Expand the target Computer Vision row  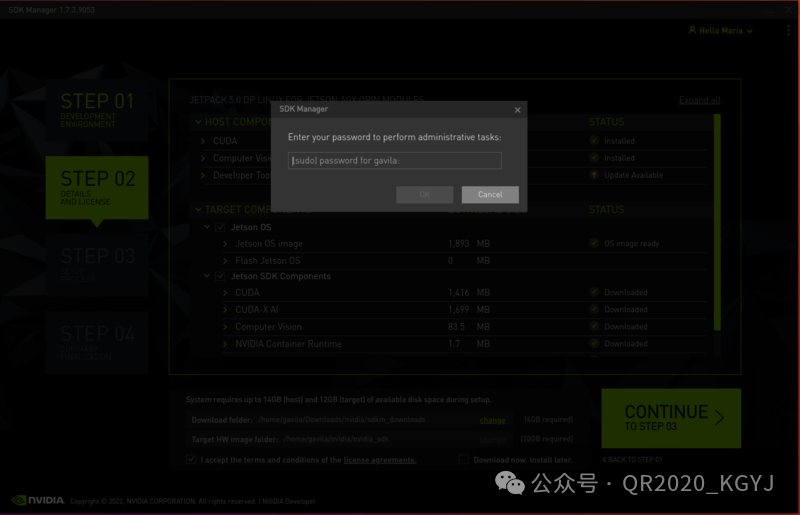(225, 327)
